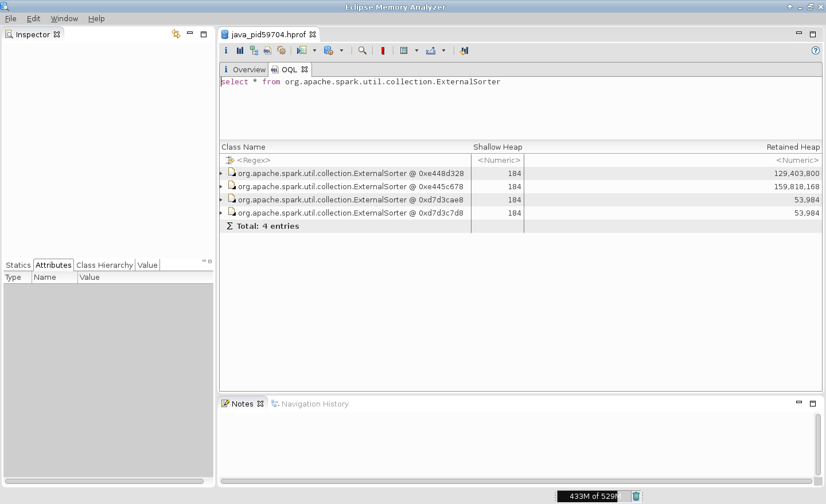Image resolution: width=826 pixels, height=504 pixels.
Task: Open dropdown next to Calculate Retained Size
Action: (x=416, y=50)
